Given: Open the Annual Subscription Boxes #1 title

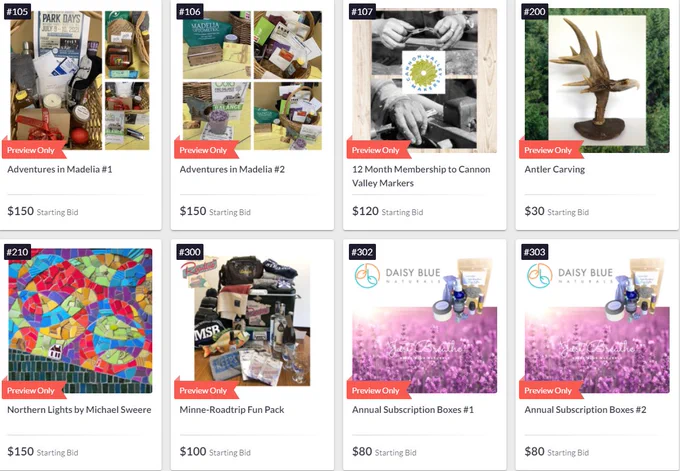Looking at the screenshot, I should 413,409.
